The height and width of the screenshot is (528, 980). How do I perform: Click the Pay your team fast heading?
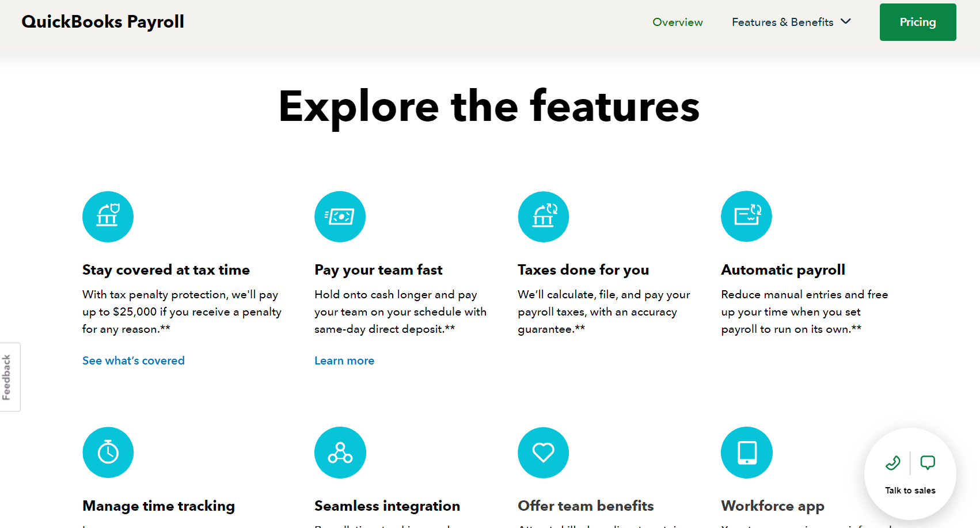[x=378, y=270]
